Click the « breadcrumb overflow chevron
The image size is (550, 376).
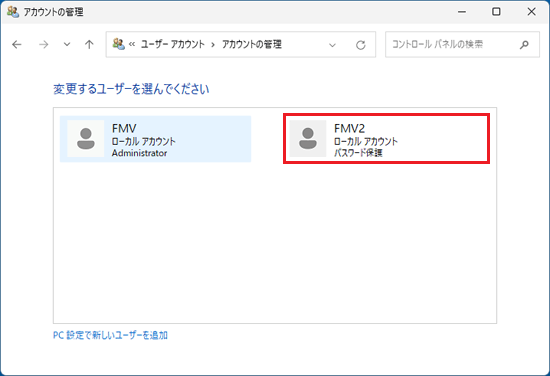click(132, 45)
